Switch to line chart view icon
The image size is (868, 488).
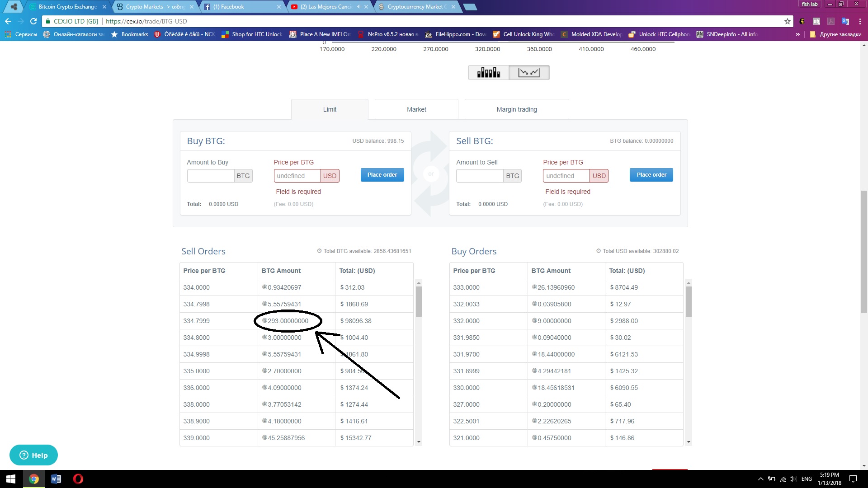[528, 72]
